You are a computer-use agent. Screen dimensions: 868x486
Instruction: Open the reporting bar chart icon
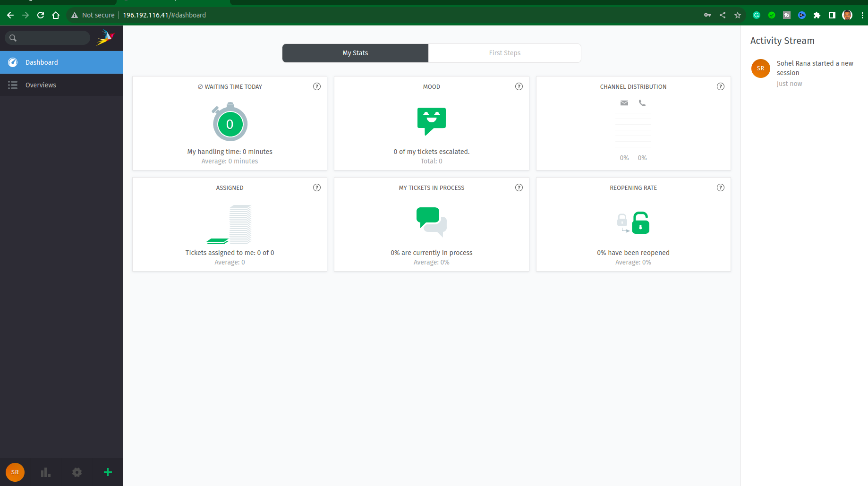46,472
